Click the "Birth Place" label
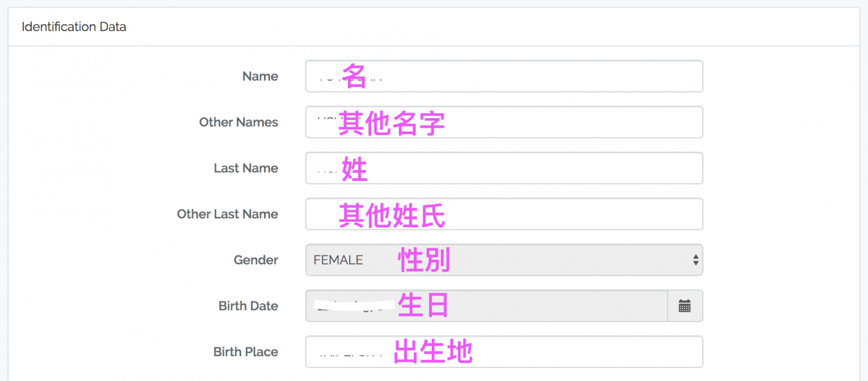Viewport: 868px width, 381px height. click(x=245, y=352)
